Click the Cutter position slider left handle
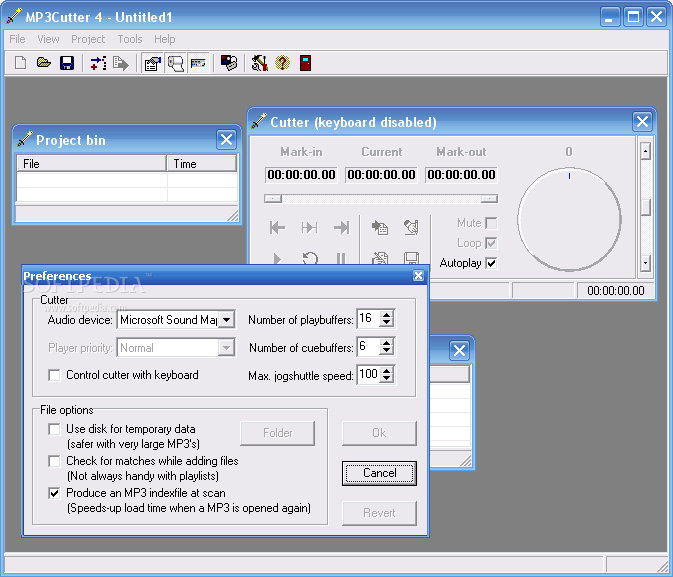The height and width of the screenshot is (577, 673). (x=273, y=198)
